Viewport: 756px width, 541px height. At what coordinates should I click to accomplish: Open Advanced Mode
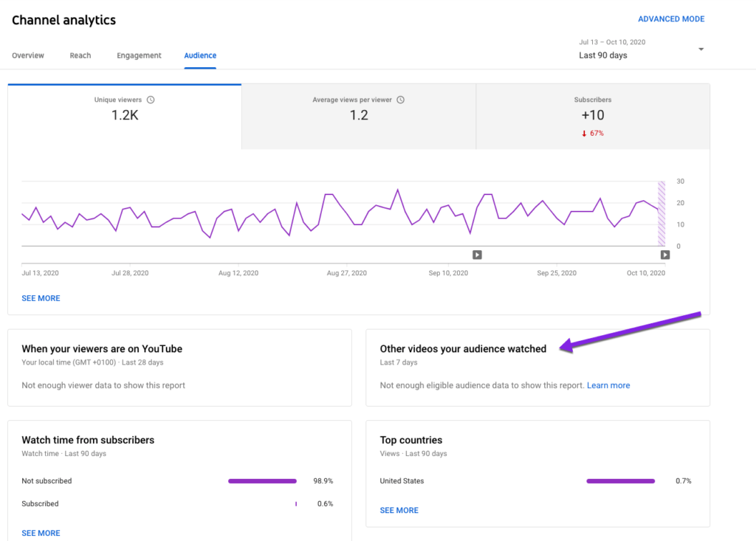[x=671, y=19]
